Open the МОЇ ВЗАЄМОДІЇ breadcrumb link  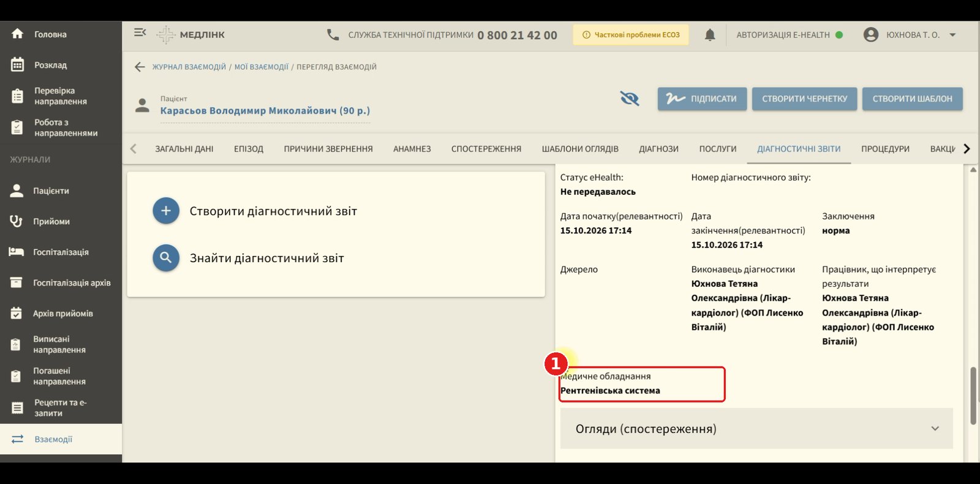click(x=262, y=67)
